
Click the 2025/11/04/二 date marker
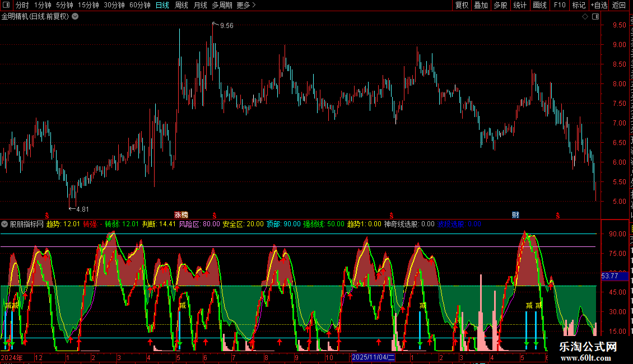(373, 357)
